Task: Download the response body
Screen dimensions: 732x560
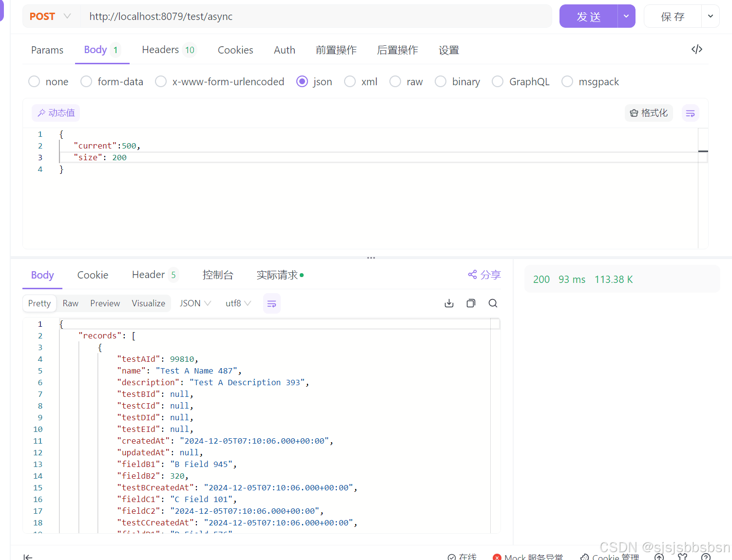Action: click(x=449, y=303)
